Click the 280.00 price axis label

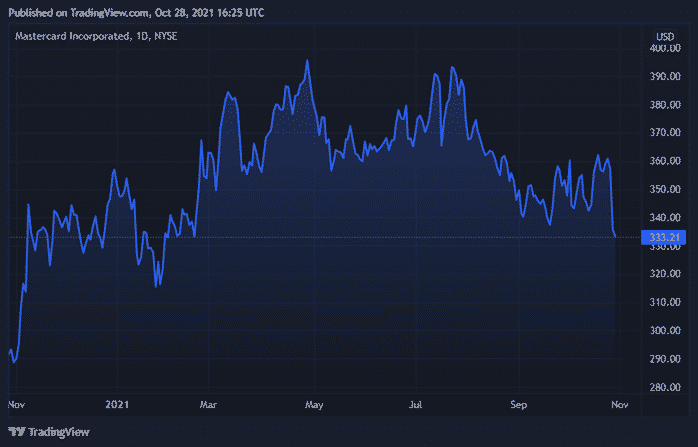665,387
